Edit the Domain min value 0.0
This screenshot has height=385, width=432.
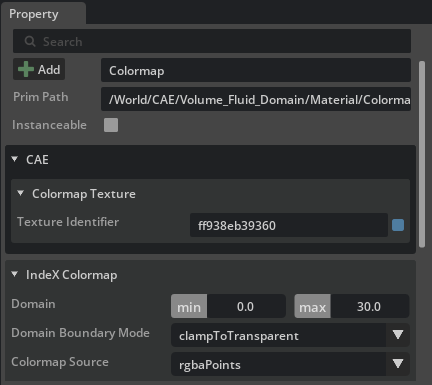[x=246, y=306]
